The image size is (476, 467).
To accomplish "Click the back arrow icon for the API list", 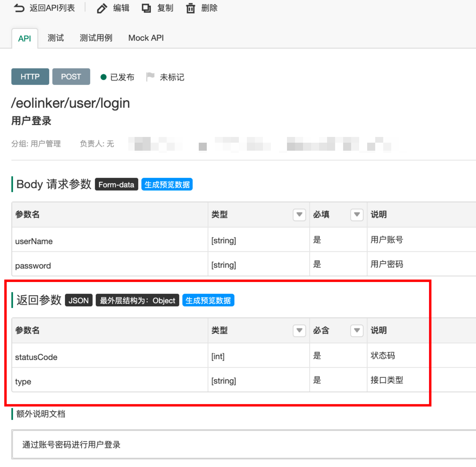I will (x=19, y=8).
